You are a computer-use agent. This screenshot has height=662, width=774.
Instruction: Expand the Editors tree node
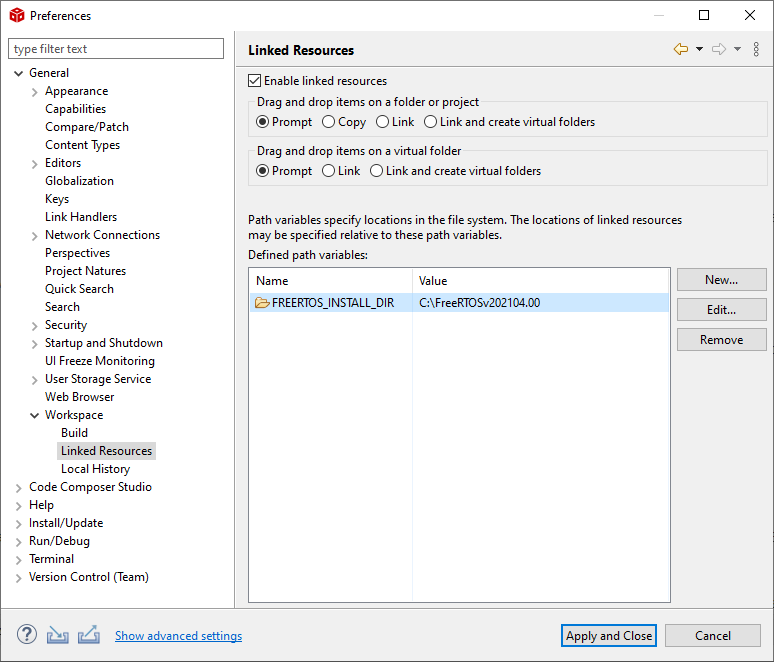pyautogui.click(x=35, y=164)
